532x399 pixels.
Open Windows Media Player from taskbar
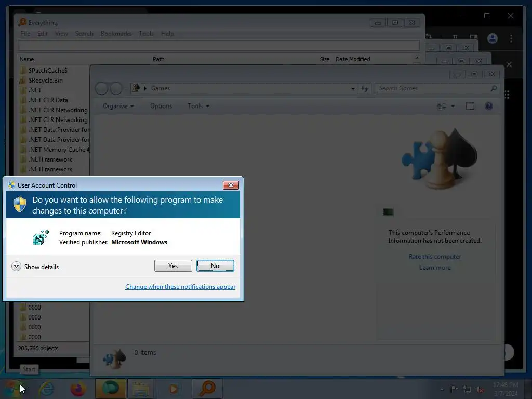tap(174, 389)
